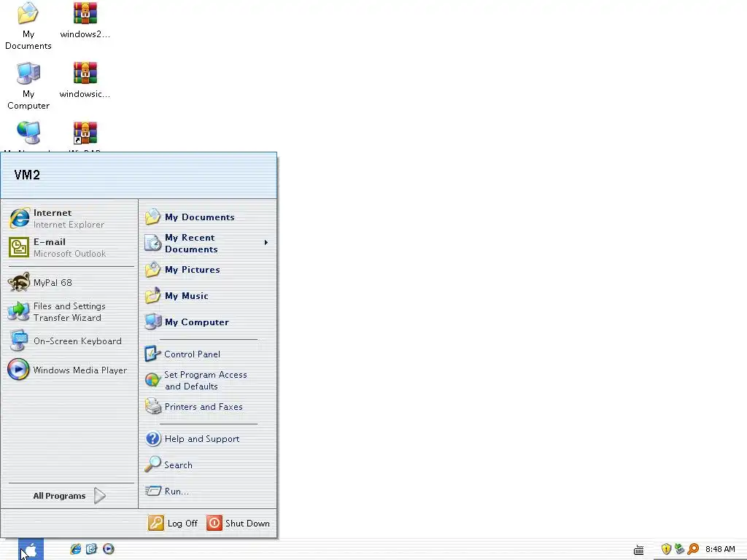
Task: Open My Documents in Start menu
Action: coord(208,217)
